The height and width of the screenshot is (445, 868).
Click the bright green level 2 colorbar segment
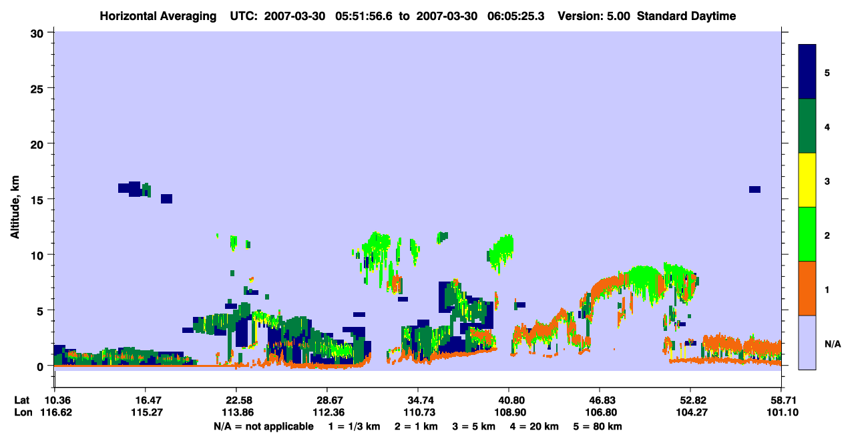[x=807, y=234]
